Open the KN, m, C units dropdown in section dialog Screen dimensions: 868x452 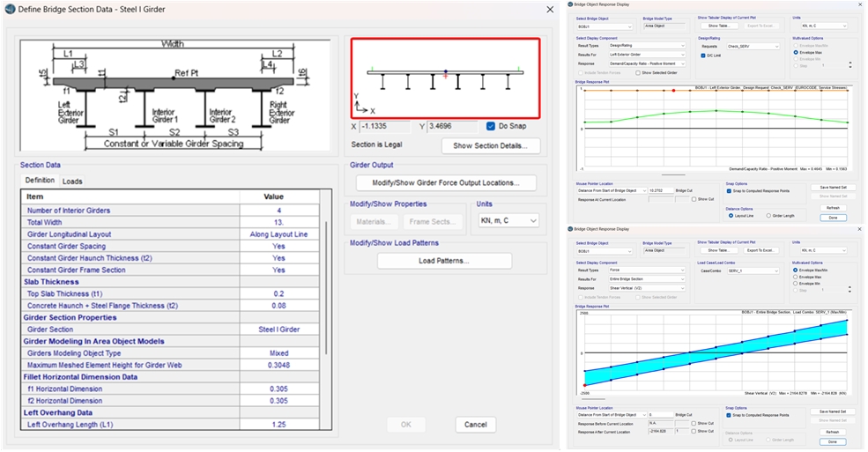508,220
